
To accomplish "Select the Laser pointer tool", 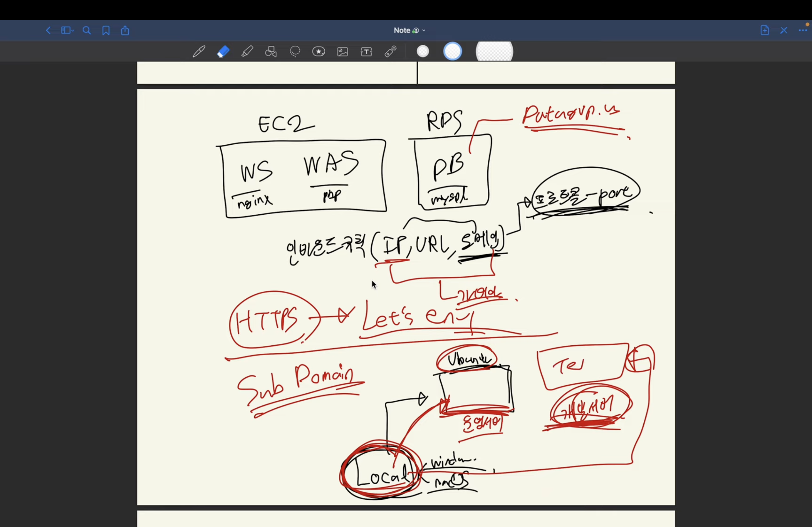I will (x=391, y=52).
